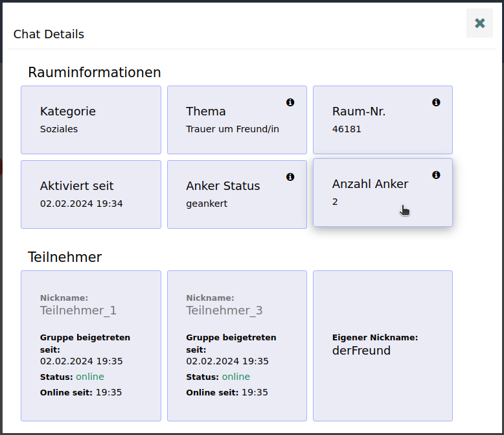Show info for Raum-Nr.
Image resolution: width=504 pixels, height=435 pixels.
coord(436,102)
